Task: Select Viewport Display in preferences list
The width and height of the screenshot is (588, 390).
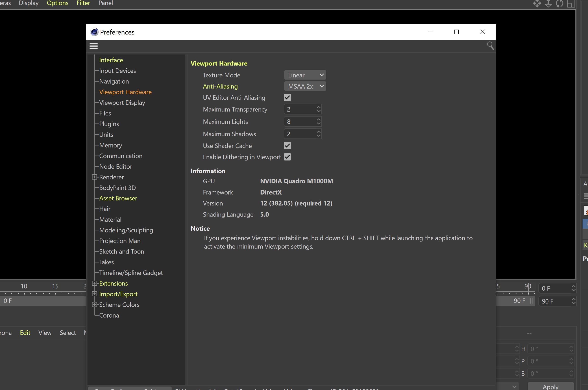Action: pos(122,103)
